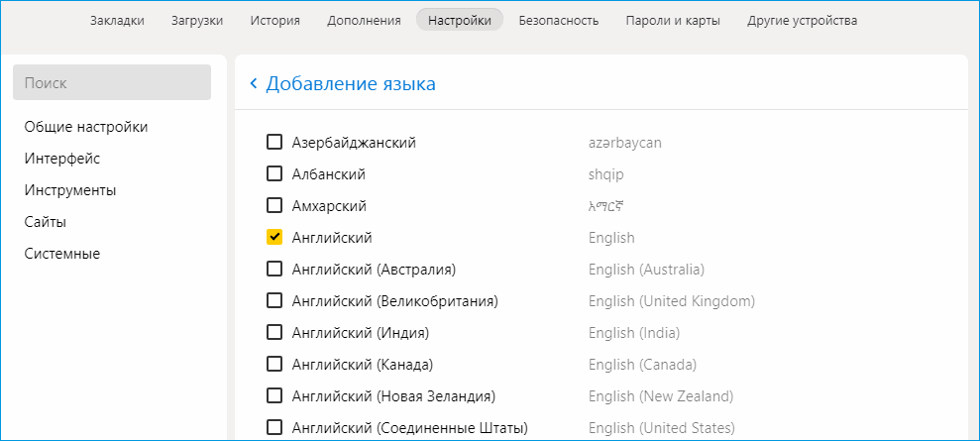This screenshot has width=980, height=441.
Task: Open the Дополнения tab
Action: coord(364,21)
